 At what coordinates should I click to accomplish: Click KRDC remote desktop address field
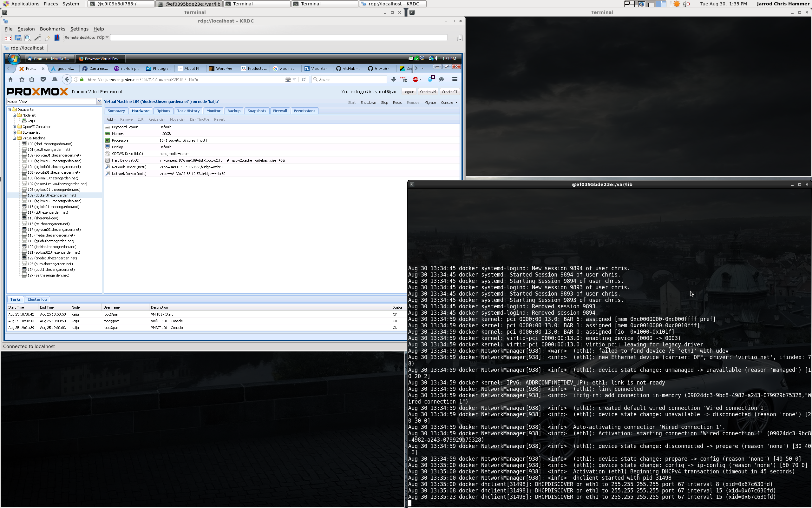coord(278,38)
